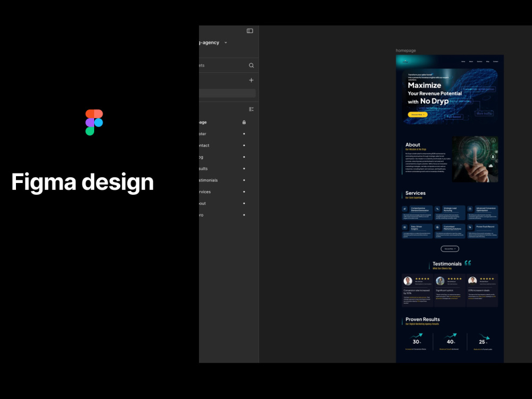
Task: Click the dot toggle on the about layer row
Action: tap(244, 203)
